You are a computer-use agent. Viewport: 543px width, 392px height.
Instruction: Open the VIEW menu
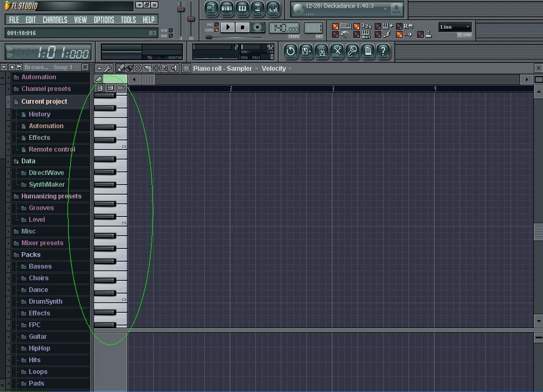(x=80, y=20)
